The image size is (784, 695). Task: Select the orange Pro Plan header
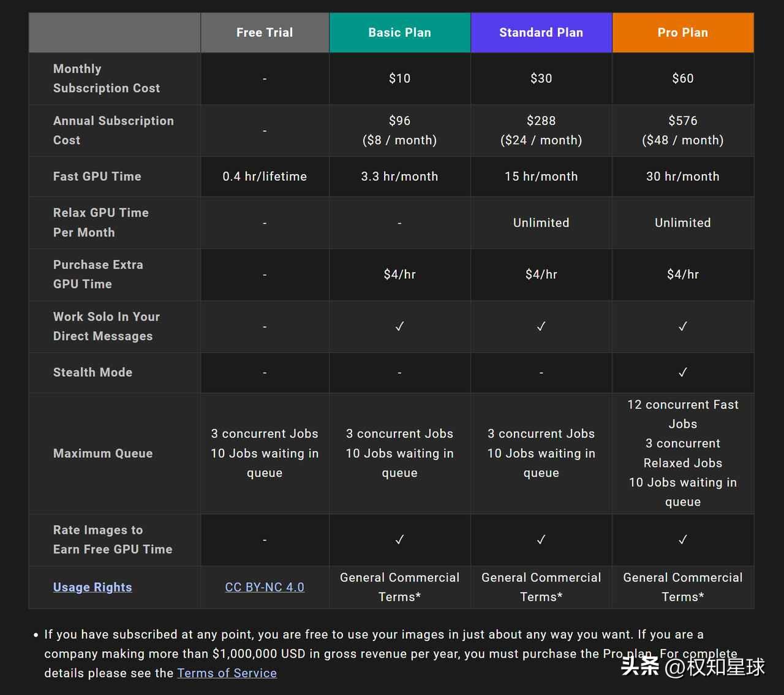tap(682, 32)
